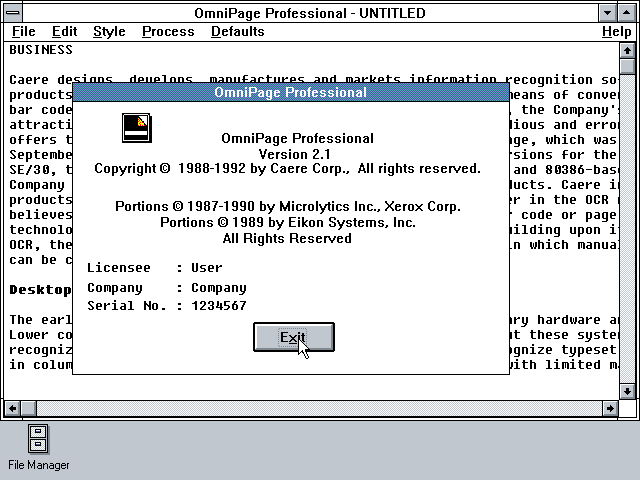
Task: Click the 'Copyright © 1988-1992 by Caere Corp.' line
Action: point(287,169)
